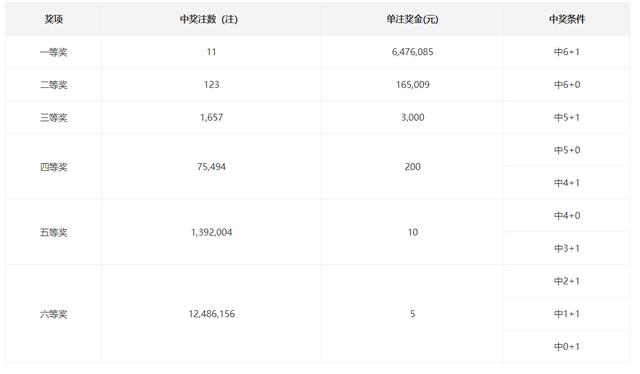Click the condition 中6+0
The width and height of the screenshot is (640, 374).
567,85
